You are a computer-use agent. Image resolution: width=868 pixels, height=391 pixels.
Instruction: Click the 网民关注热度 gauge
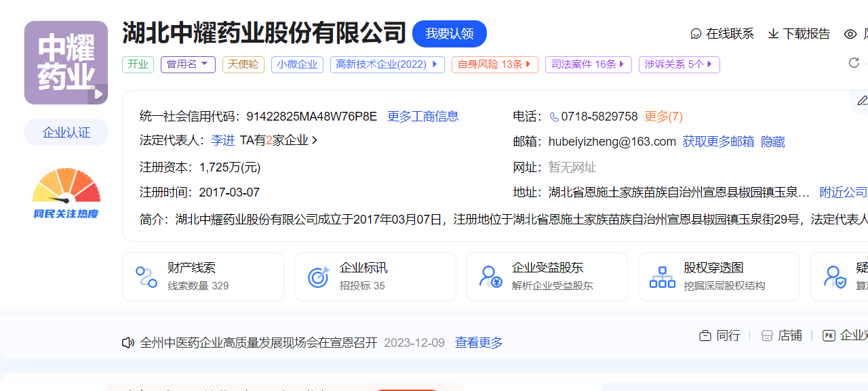[66, 194]
